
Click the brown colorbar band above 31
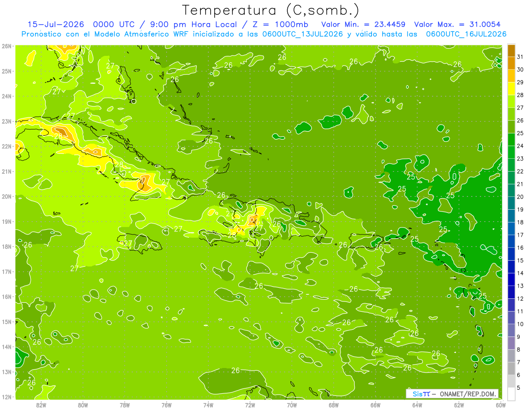(511, 51)
